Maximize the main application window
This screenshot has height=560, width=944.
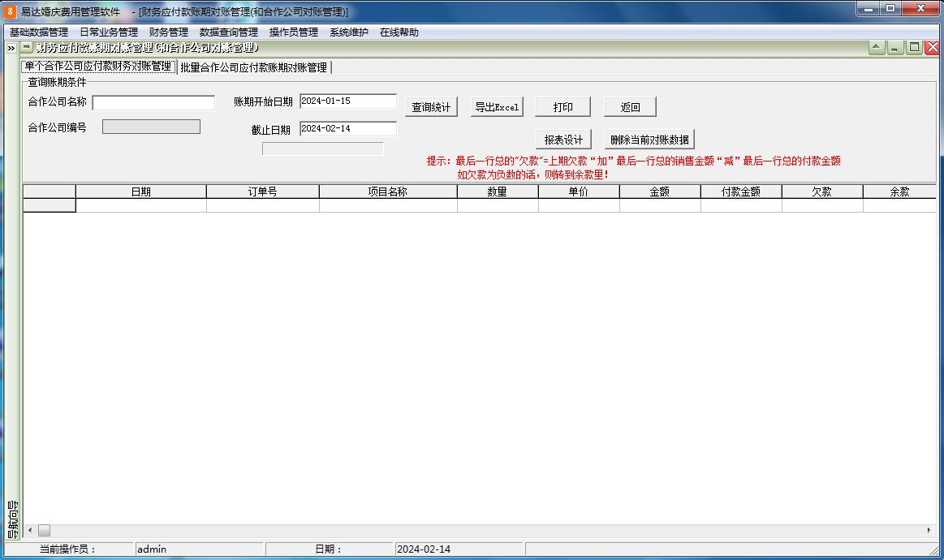[890, 8]
